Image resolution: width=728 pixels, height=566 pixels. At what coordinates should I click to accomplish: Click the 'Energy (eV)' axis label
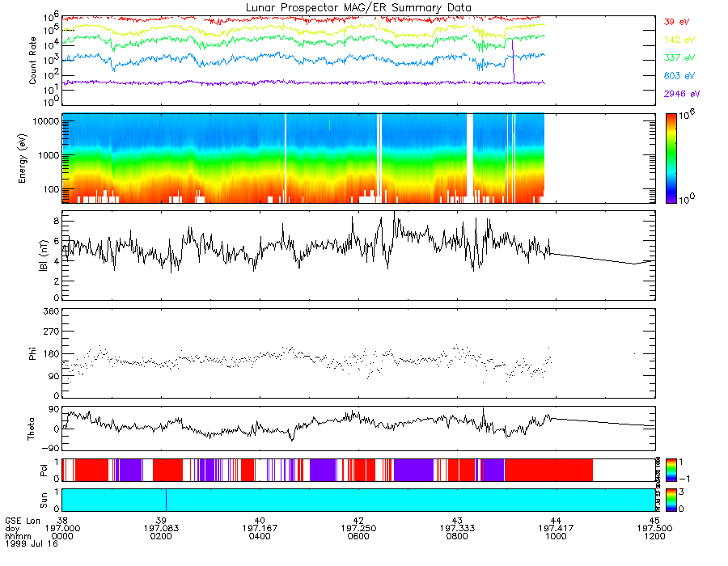click(22, 158)
